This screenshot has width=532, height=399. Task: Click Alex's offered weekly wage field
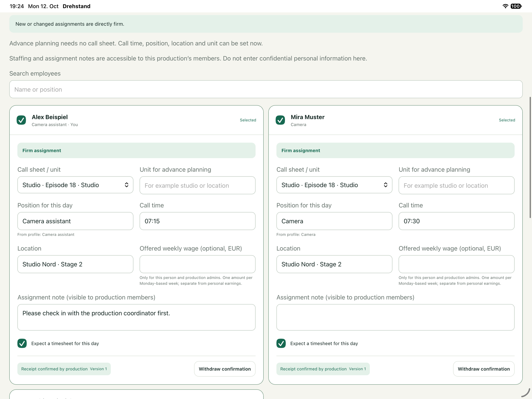coord(197,264)
